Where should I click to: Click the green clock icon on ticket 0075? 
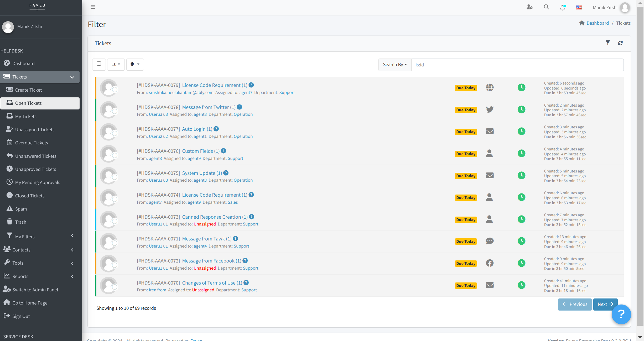point(521,175)
